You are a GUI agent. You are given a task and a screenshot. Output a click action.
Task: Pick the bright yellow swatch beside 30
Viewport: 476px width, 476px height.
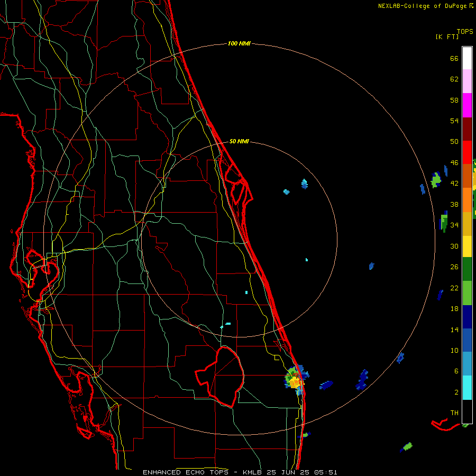coord(467,246)
